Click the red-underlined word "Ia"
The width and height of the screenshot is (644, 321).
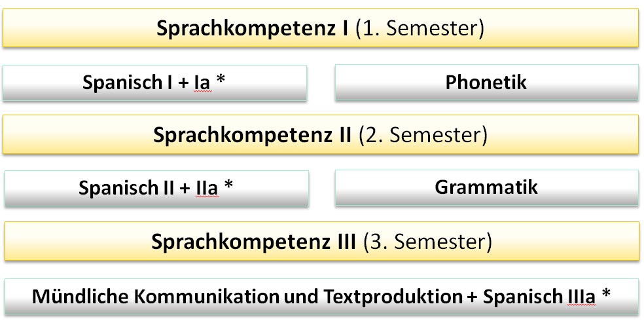[202, 83]
